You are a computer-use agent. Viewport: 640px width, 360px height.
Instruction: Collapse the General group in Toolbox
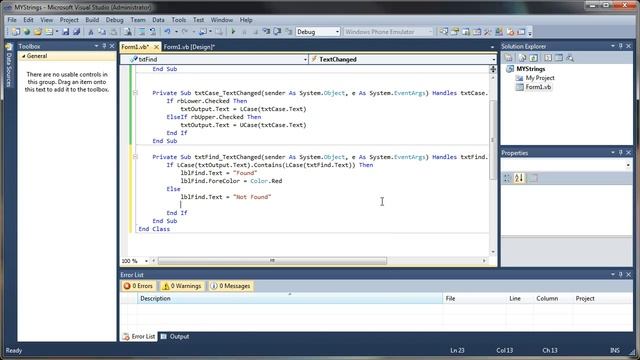24,56
